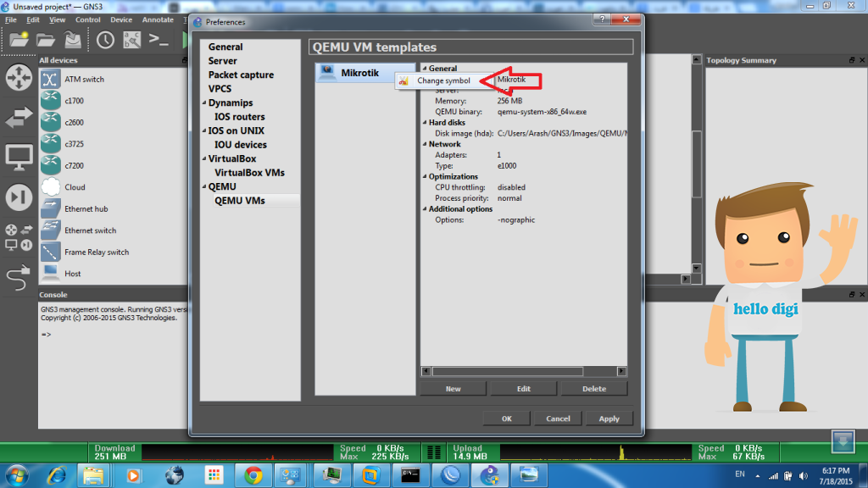The image size is (868, 488).
Task: Open the Device menu
Action: tap(120, 20)
